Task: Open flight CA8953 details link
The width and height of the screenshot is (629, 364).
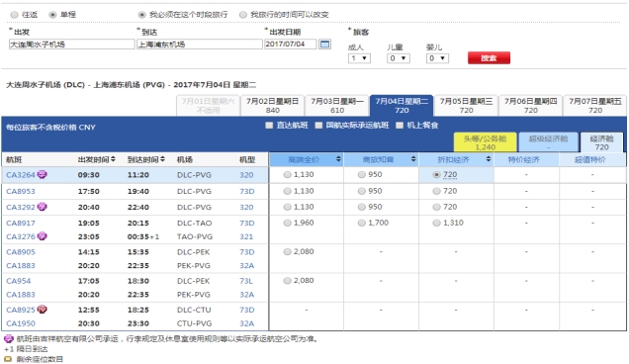Action: click(x=21, y=192)
